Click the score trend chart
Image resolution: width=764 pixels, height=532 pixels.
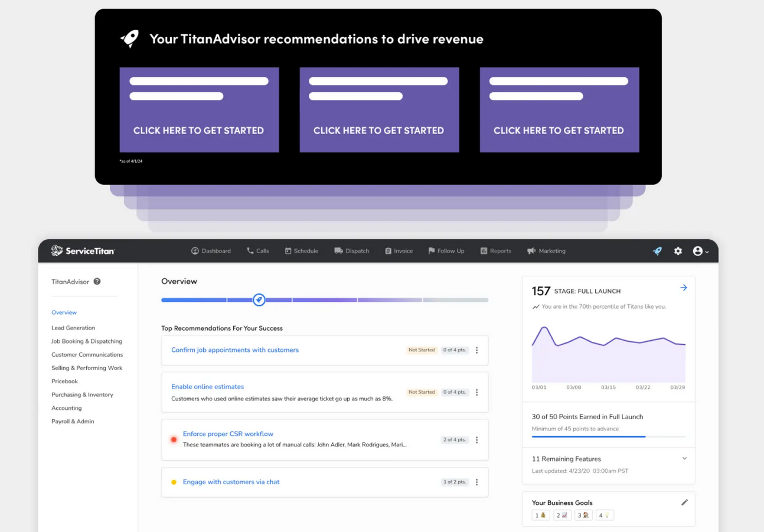[609, 354]
